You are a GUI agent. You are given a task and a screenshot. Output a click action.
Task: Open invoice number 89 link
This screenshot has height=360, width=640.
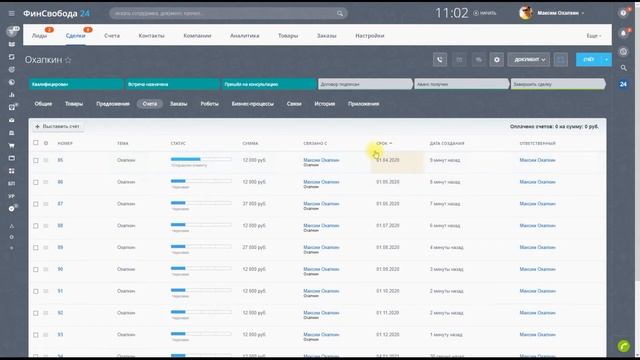[60, 247]
